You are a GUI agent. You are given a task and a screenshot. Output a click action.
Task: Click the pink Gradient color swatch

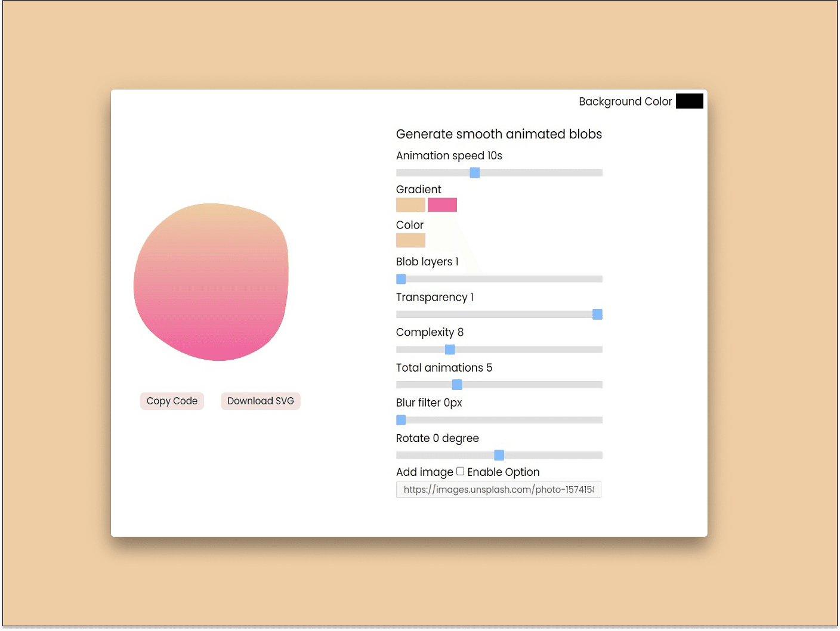[442, 205]
